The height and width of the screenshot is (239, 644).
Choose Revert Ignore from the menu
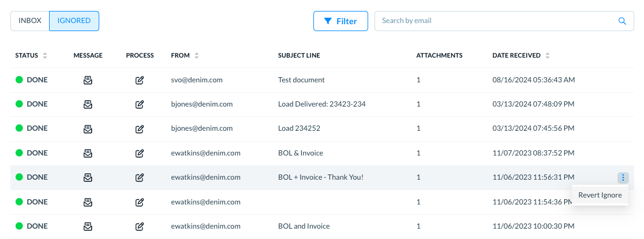[600, 195]
